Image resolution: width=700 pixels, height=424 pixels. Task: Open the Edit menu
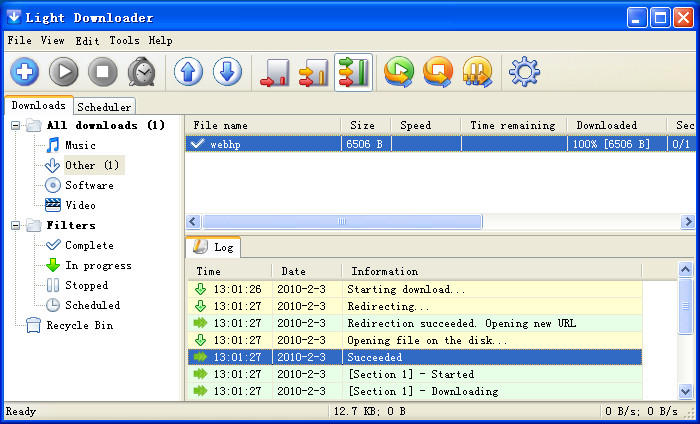coord(87,41)
